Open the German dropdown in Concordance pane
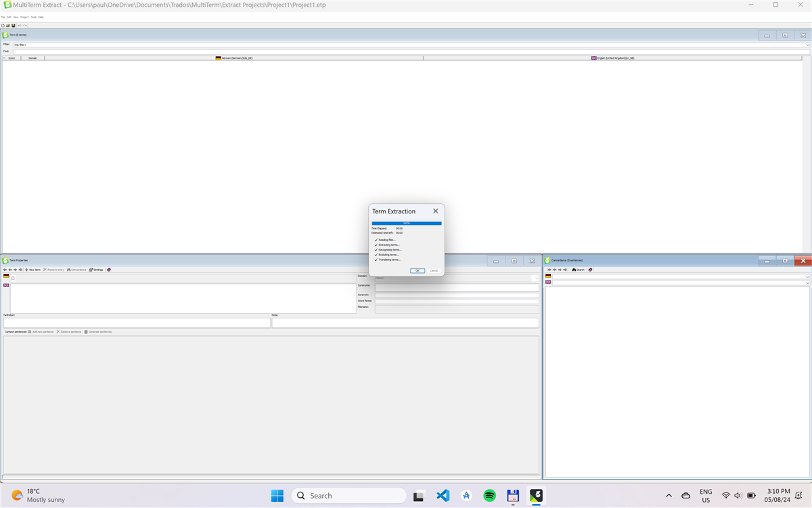Viewport: 812px width, 508px height. pos(807,276)
